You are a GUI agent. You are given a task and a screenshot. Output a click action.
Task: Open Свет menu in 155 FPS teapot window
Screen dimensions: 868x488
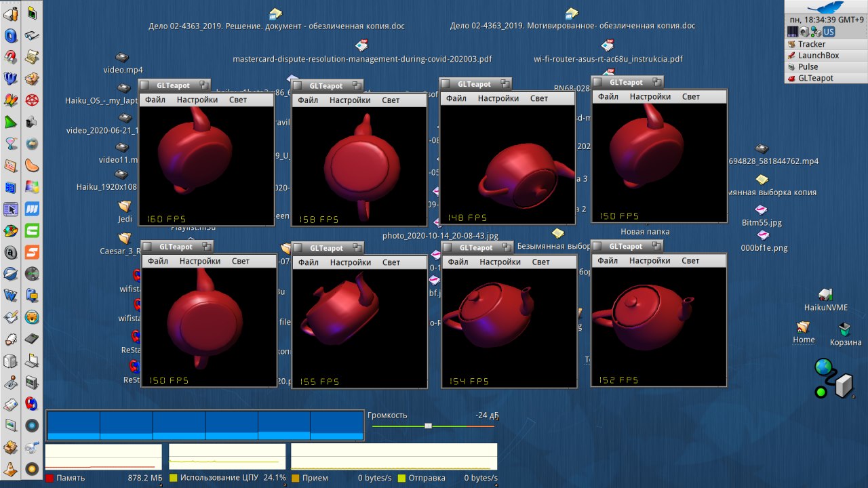pyautogui.click(x=391, y=262)
